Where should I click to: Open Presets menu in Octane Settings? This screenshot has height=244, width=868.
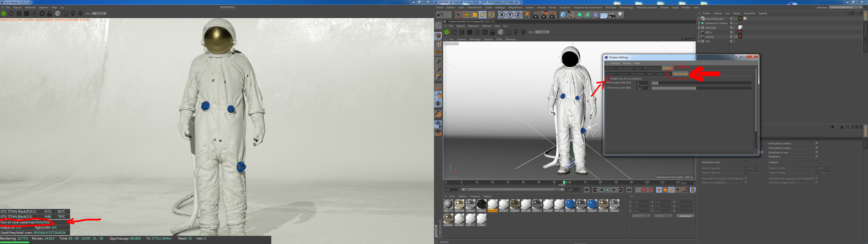(627, 63)
